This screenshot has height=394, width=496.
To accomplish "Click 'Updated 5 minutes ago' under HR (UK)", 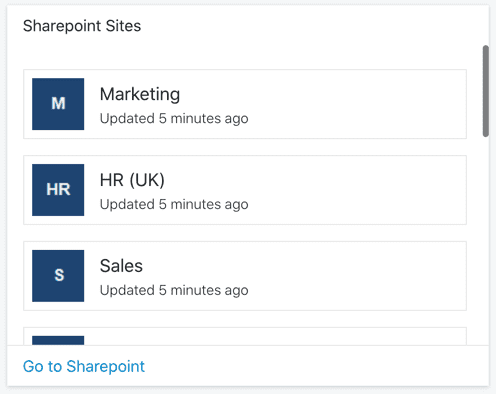I will click(x=174, y=205).
